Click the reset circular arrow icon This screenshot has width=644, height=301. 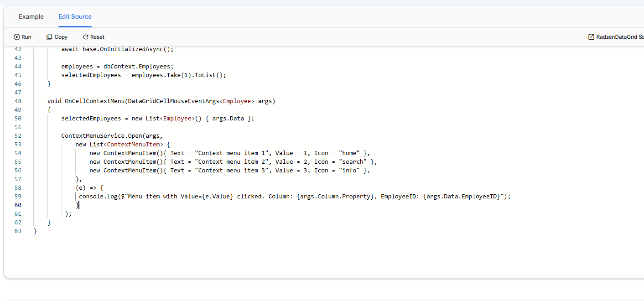pyautogui.click(x=85, y=37)
